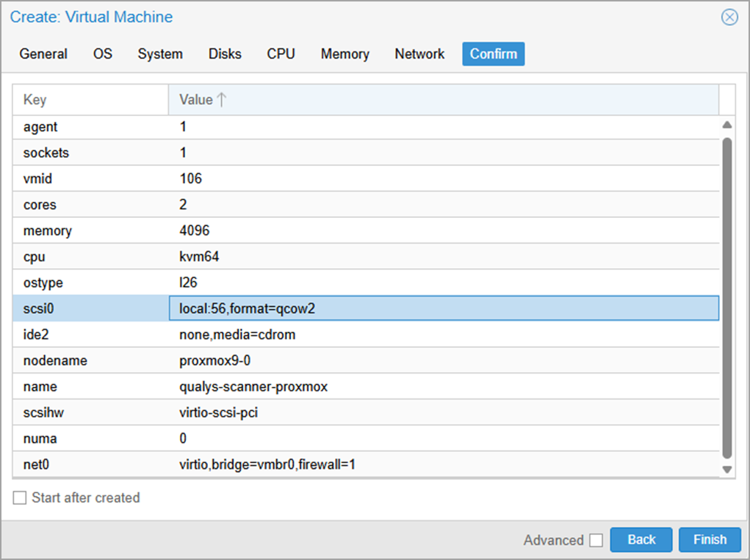Click the scrollbar up arrow
Image resolution: width=750 pixels, height=560 pixels.
(x=727, y=126)
